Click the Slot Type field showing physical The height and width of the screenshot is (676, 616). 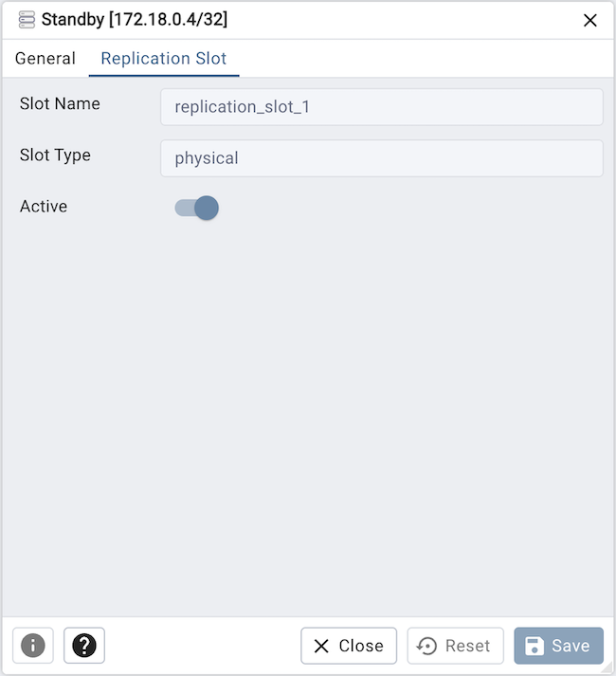click(381, 158)
